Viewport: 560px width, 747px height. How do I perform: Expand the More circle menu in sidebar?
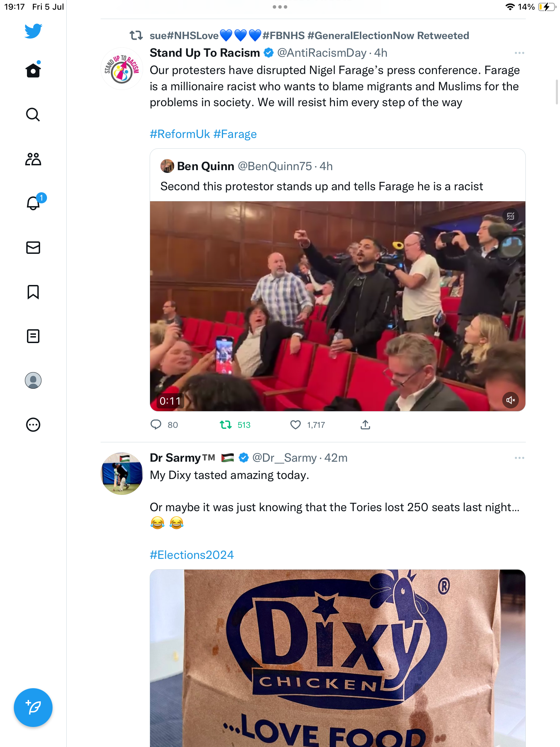33,425
